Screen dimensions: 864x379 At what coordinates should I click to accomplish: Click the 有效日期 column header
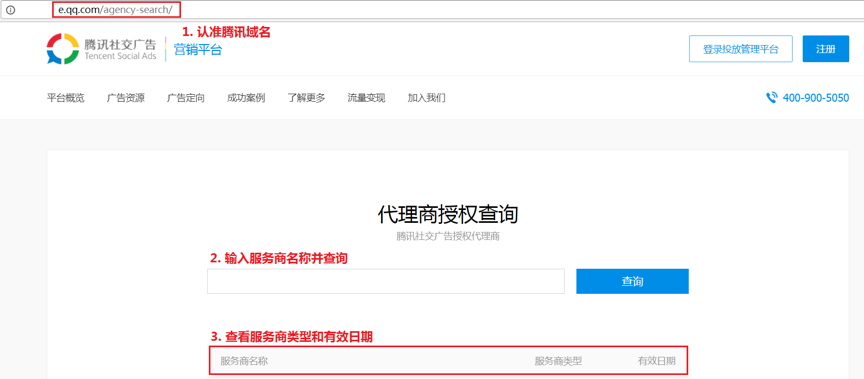(x=657, y=361)
